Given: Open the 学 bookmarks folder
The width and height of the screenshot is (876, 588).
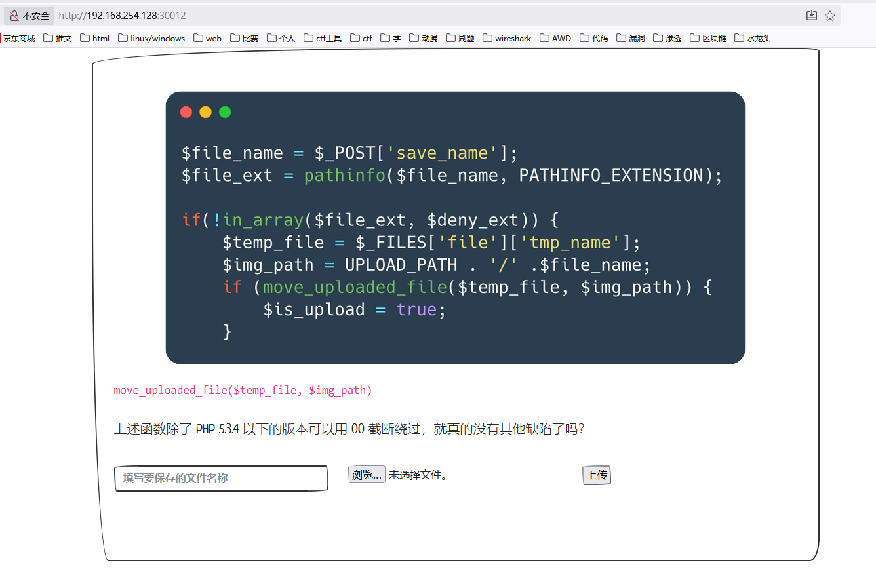Looking at the screenshot, I should click(391, 39).
